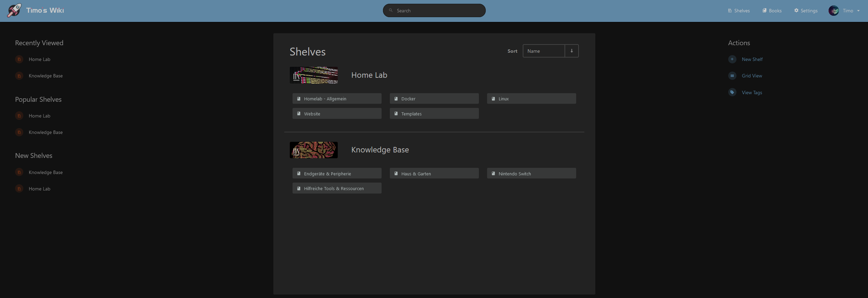Click the Settings gear icon in header
This screenshot has height=298, width=868.
796,11
